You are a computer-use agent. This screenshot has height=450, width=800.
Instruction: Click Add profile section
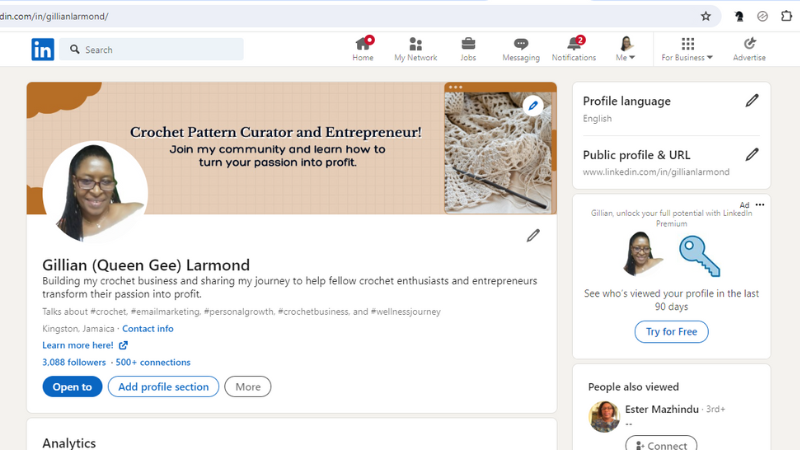(x=163, y=387)
